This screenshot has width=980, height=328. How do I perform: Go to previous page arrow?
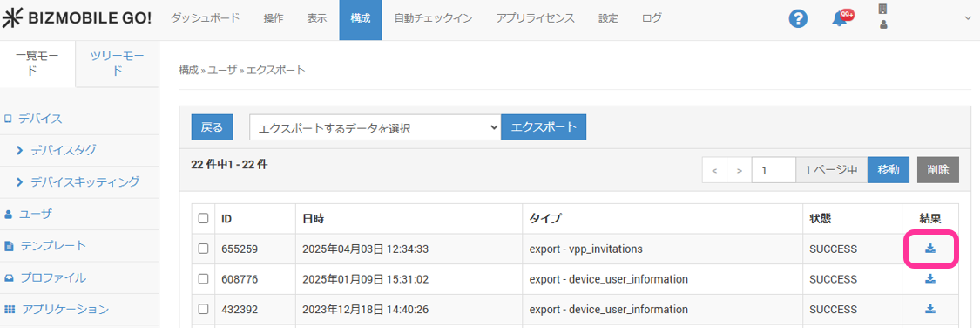pos(714,169)
